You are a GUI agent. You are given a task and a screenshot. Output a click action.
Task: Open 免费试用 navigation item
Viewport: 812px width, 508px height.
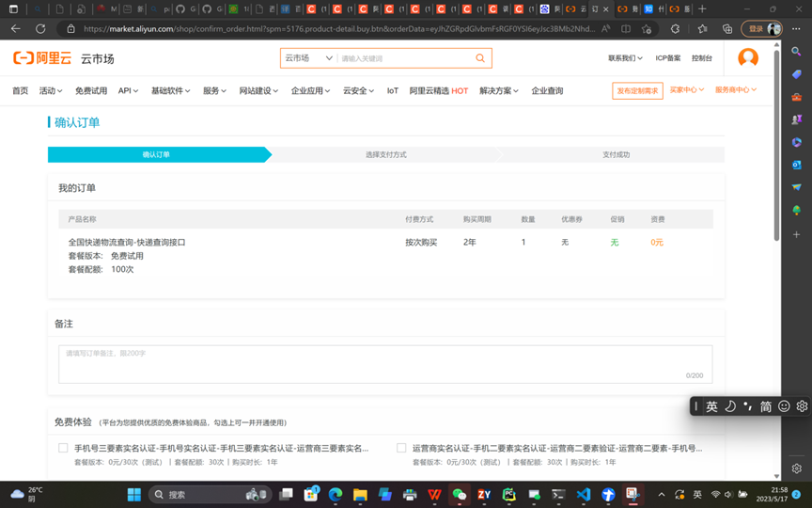[x=91, y=90]
